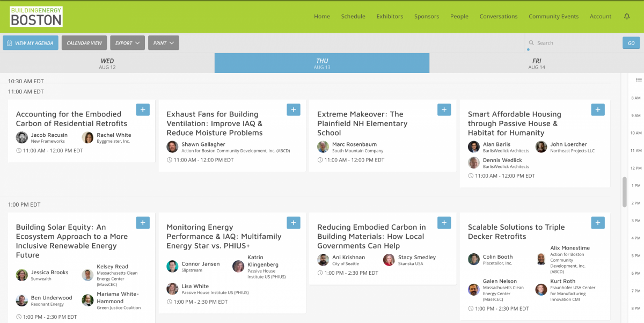
Task: Click View My Agenda button
Action: tap(31, 43)
